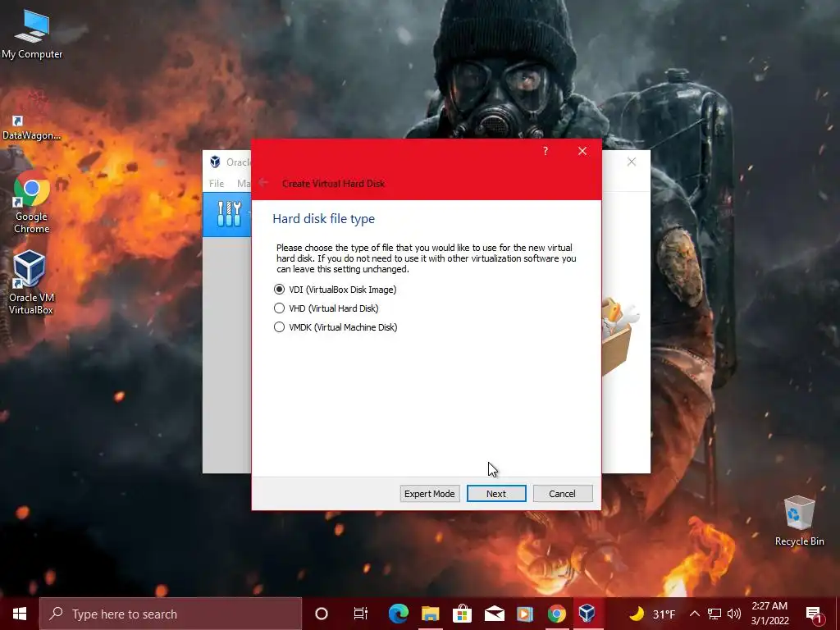Screen dimensions: 840x630
Task: Open Cortana circle on taskbar
Action: point(322,614)
